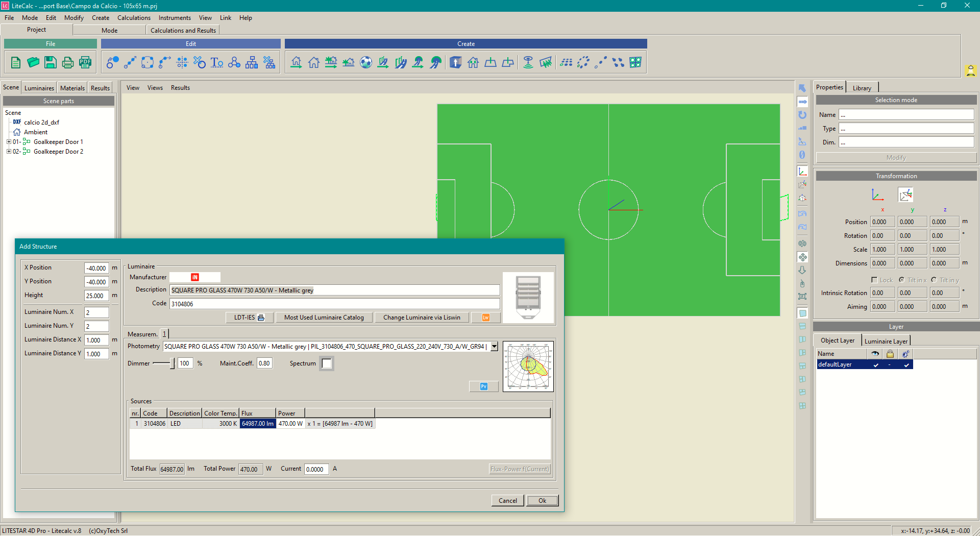This screenshot has width=980, height=536.
Task: Click the Measurem. 1 tab
Action: 164,334
